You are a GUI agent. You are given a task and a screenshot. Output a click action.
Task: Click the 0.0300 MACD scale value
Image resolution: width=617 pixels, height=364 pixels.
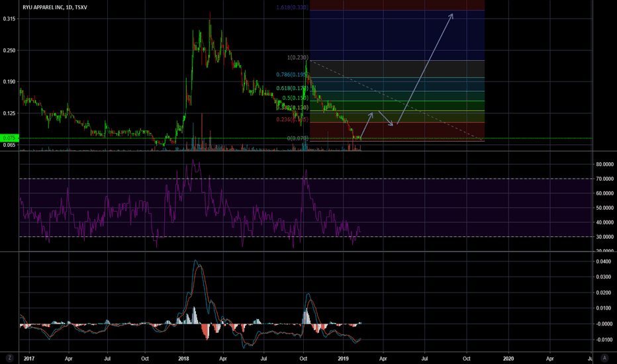pyautogui.click(x=604, y=277)
